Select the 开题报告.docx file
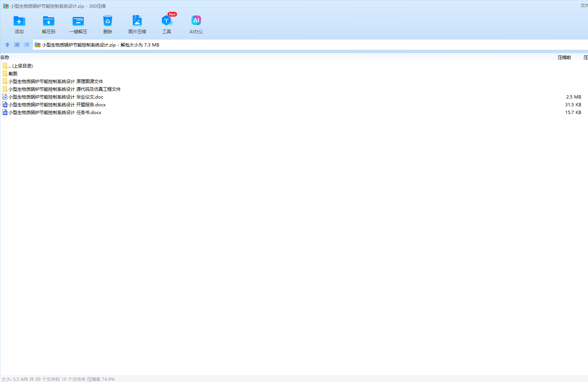Viewport: 588px width, 382px height. [57, 105]
